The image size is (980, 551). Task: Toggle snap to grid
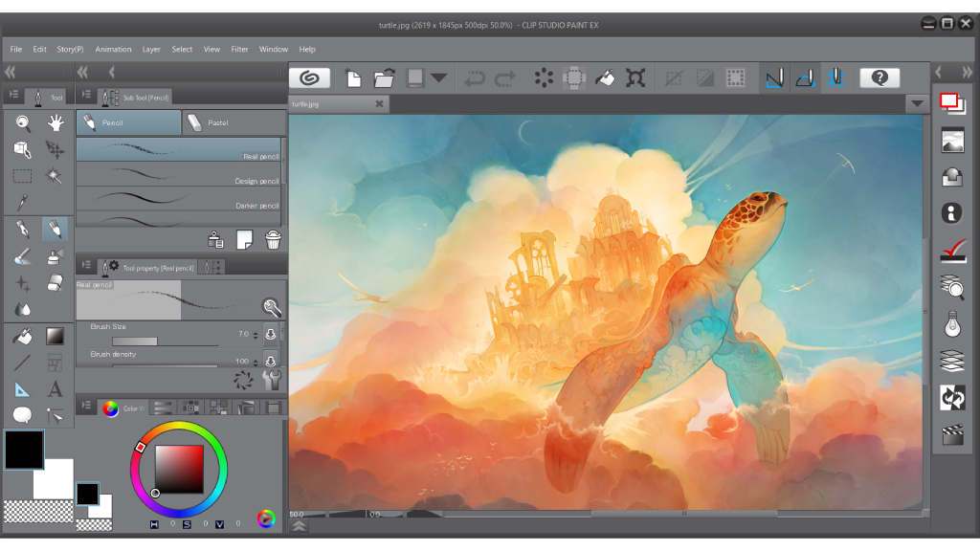click(x=835, y=78)
